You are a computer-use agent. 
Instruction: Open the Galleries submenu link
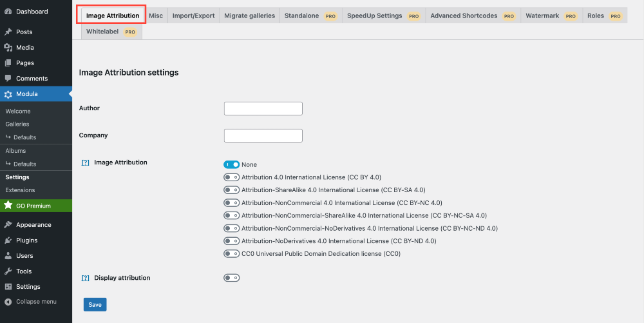point(17,124)
